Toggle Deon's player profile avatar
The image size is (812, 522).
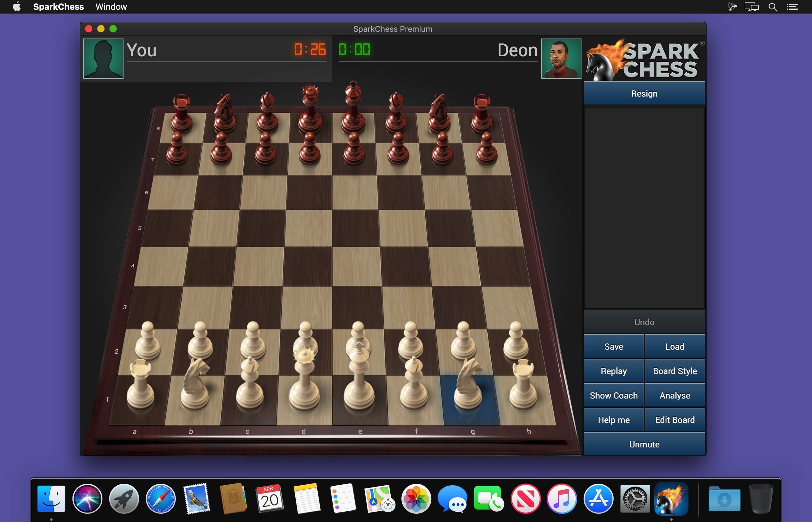point(560,57)
